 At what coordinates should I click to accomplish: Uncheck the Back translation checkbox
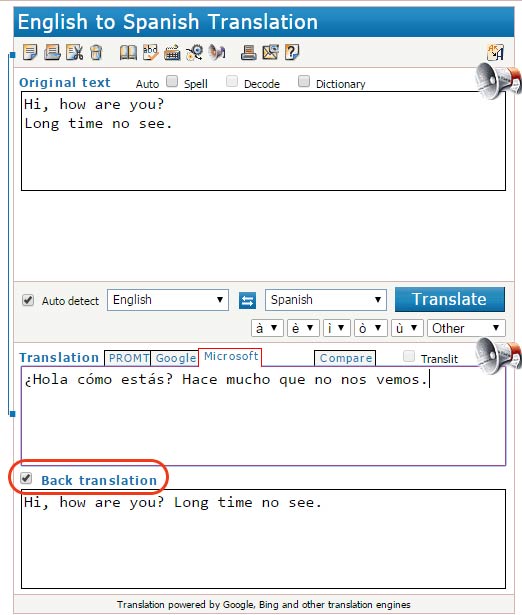[x=26, y=478]
